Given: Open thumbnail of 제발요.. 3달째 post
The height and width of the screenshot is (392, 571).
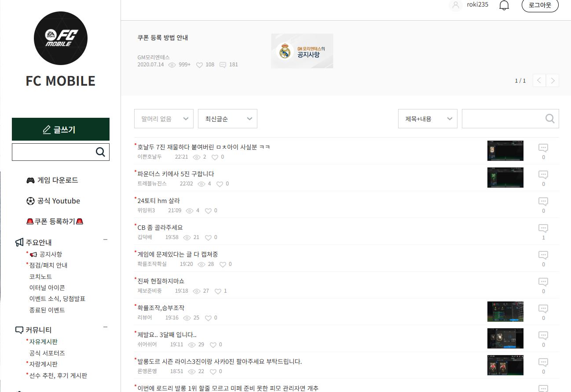Looking at the screenshot, I should [505, 338].
